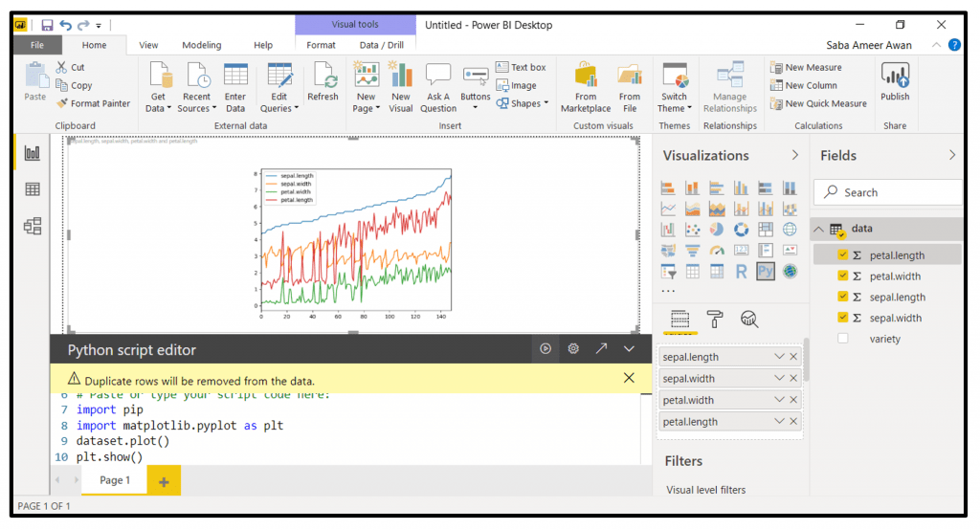This screenshot has width=980, height=530.
Task: Insert a Text box
Action: (522, 67)
